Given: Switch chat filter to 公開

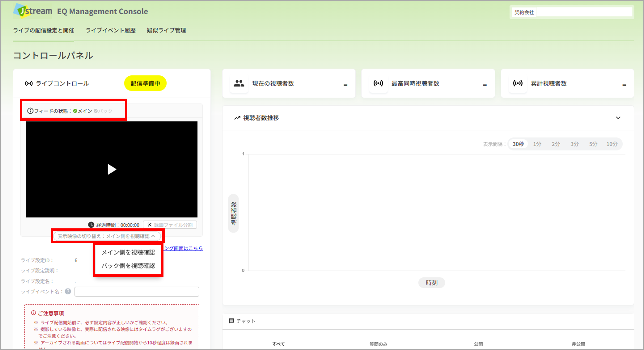Looking at the screenshot, I should coord(478,344).
